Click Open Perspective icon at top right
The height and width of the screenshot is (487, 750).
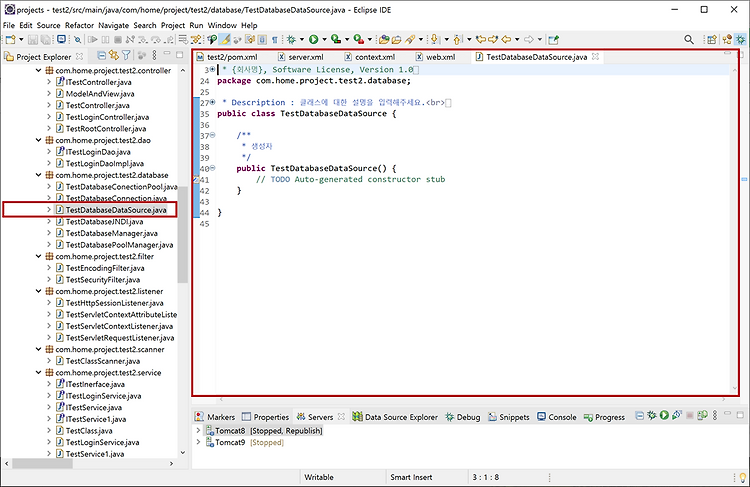[712, 40]
